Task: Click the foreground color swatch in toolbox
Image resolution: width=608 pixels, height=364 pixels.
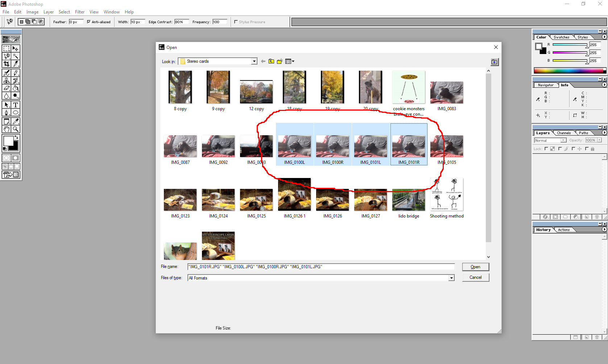Action: (8, 141)
